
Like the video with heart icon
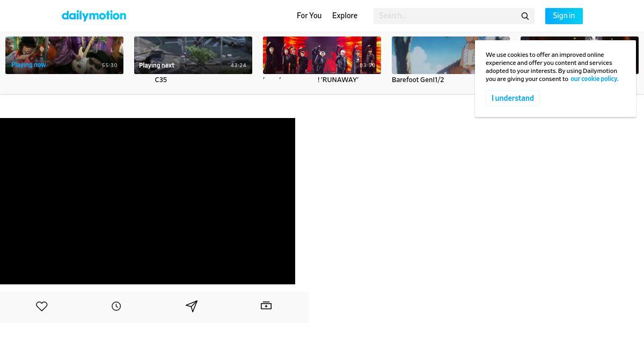tap(42, 306)
